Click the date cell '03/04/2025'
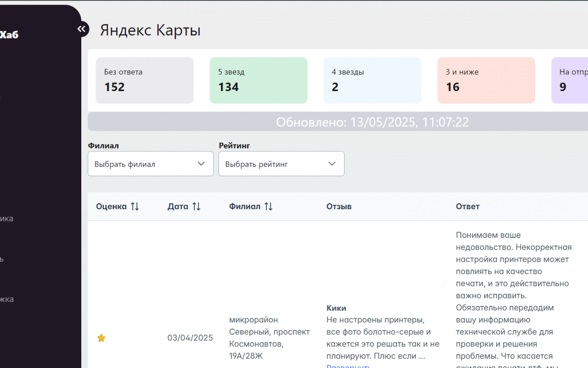The image size is (588, 368). 190,338
